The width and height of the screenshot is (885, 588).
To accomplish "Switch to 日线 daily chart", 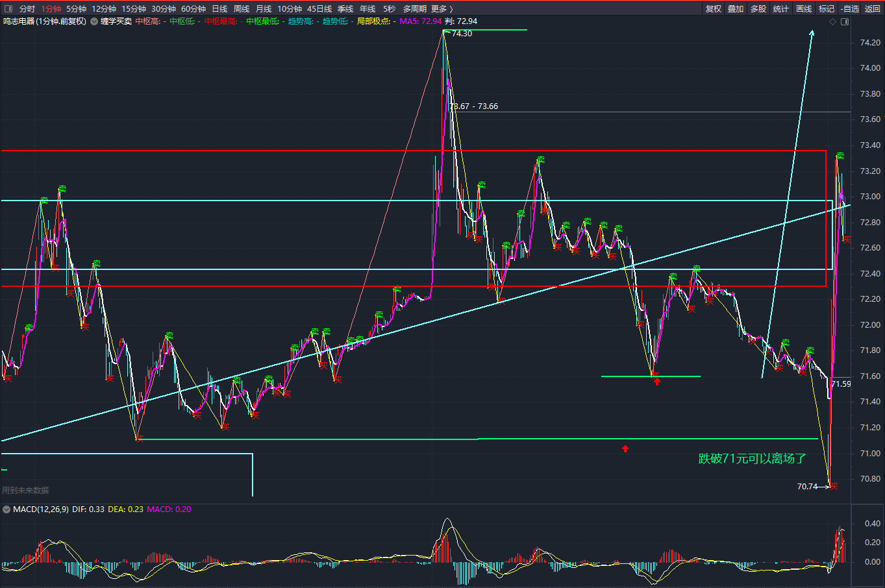I will click(x=219, y=8).
